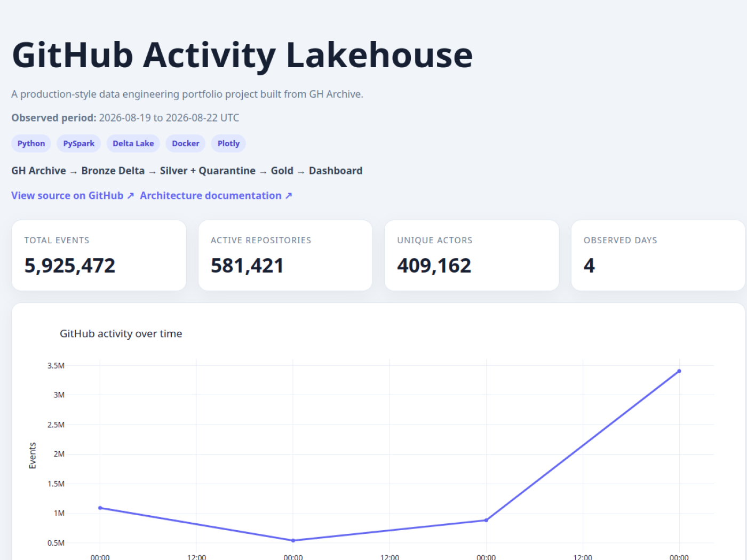This screenshot has height=560, width=747.
Task: Click the 1.5M y-axis label
Action: pos(56,484)
